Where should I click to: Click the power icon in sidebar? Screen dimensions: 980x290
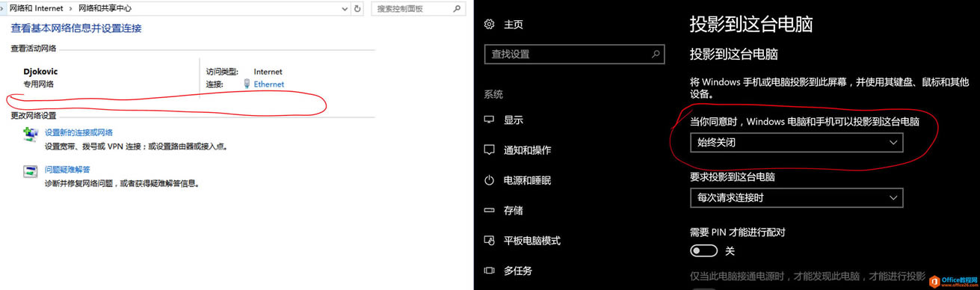coord(490,180)
